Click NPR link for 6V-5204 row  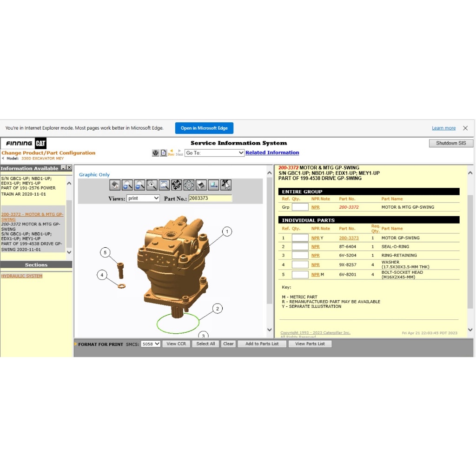tap(316, 255)
